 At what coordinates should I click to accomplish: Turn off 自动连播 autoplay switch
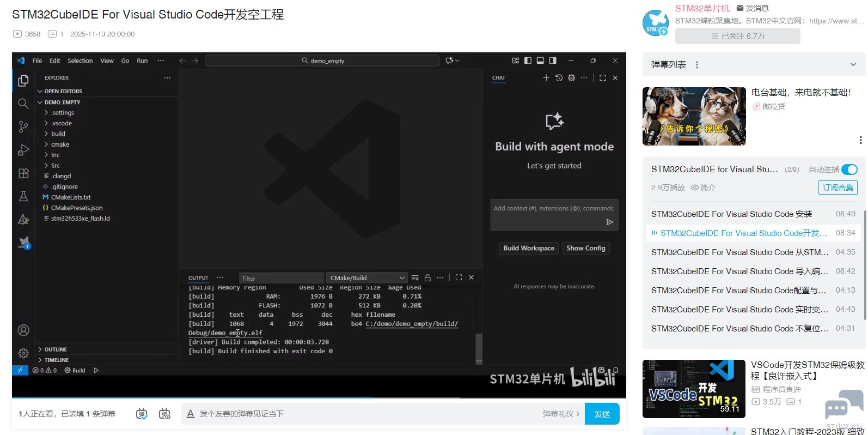point(849,170)
